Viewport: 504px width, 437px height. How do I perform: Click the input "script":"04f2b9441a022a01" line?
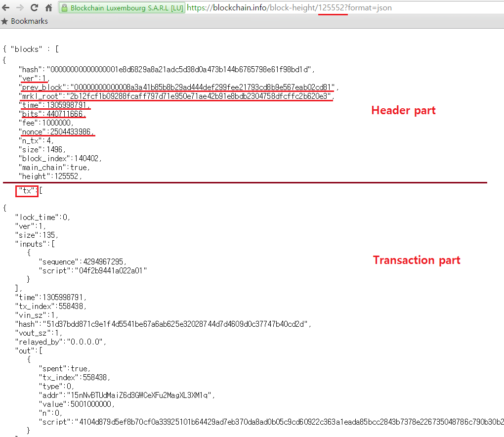[x=93, y=271]
